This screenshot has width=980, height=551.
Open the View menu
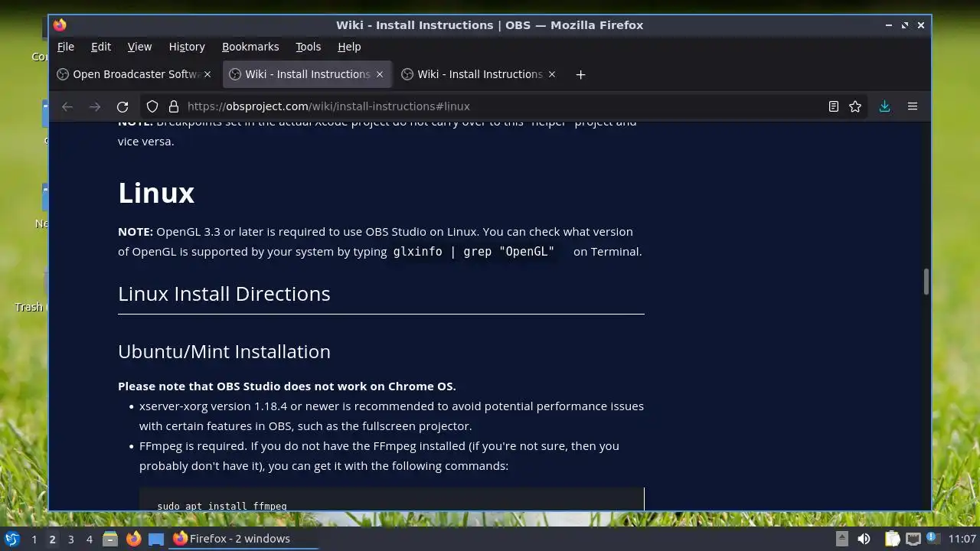click(139, 47)
